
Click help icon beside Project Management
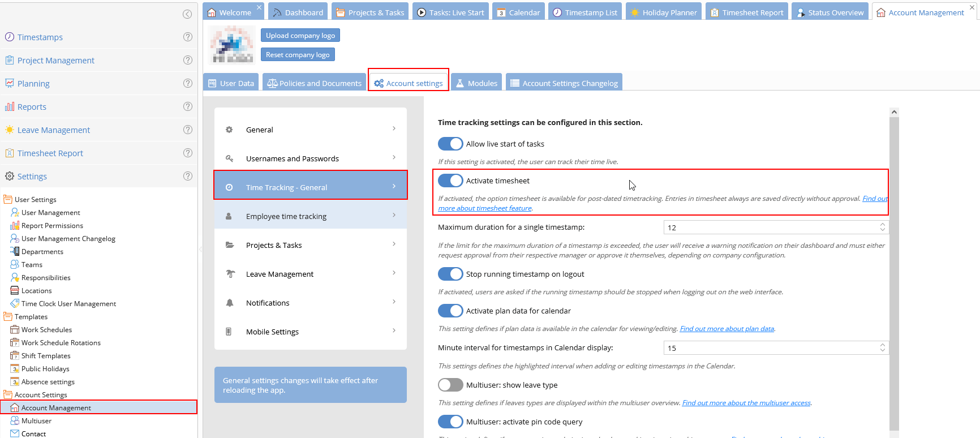pyautogui.click(x=188, y=60)
